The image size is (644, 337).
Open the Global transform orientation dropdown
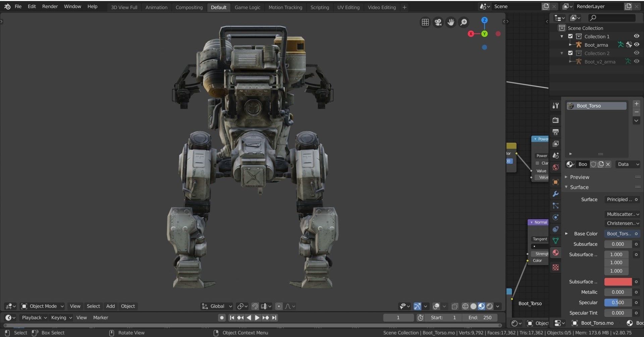point(217,306)
